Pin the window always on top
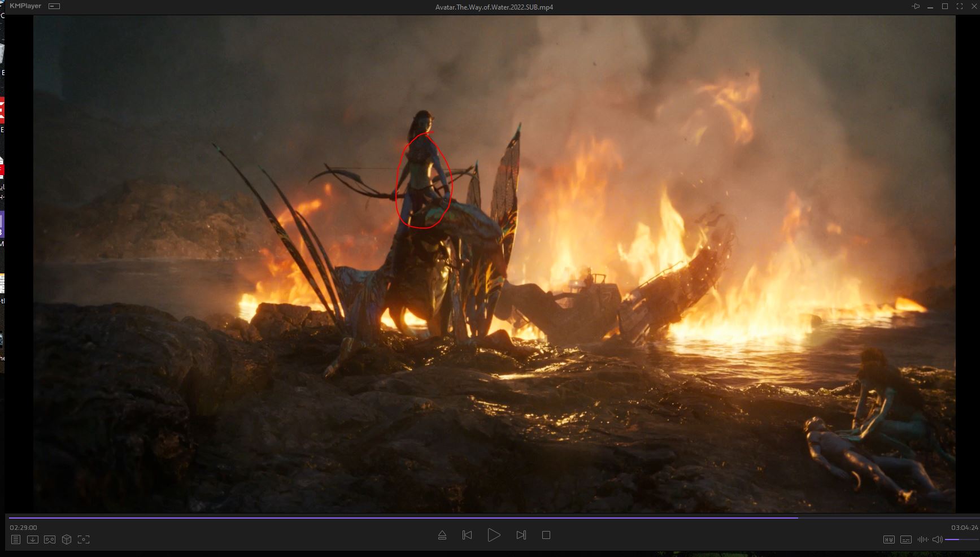Image resolution: width=980 pixels, height=557 pixels. (x=916, y=7)
